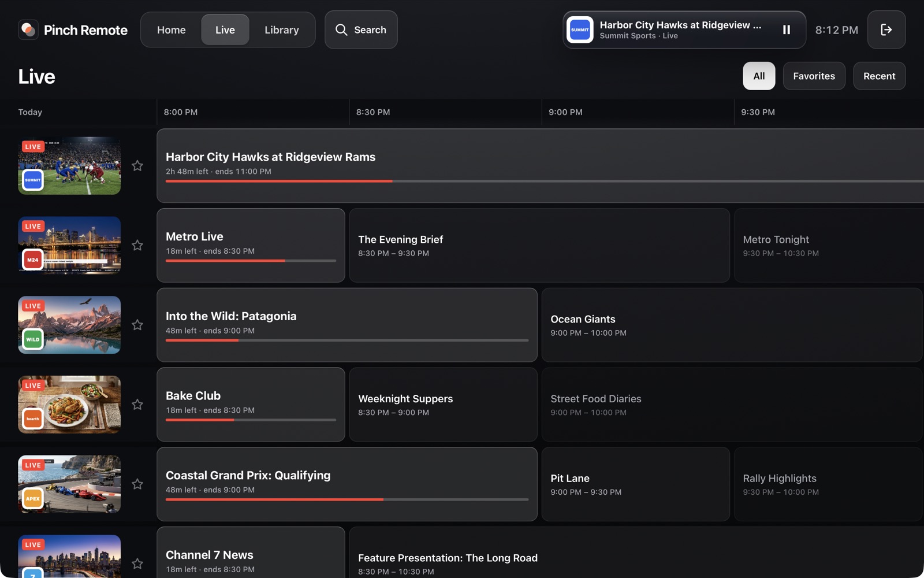
Task: Open the Pit Lane program card
Action: tap(636, 484)
